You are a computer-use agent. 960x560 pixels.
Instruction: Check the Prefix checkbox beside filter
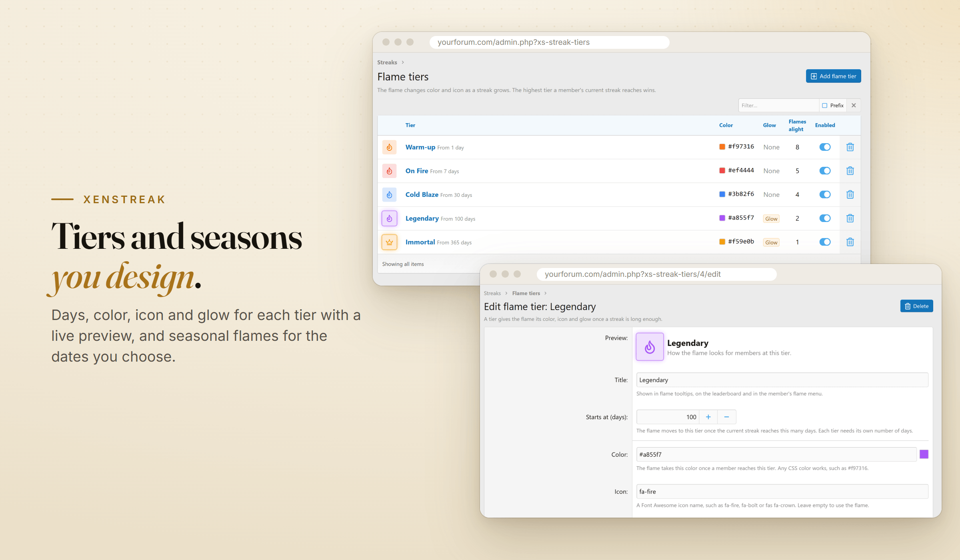(x=824, y=106)
